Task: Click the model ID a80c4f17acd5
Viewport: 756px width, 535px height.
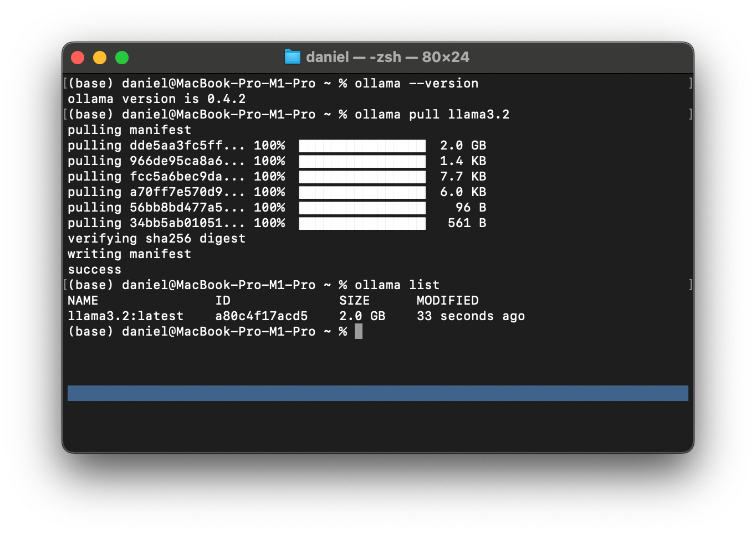Action: pyautogui.click(x=261, y=316)
